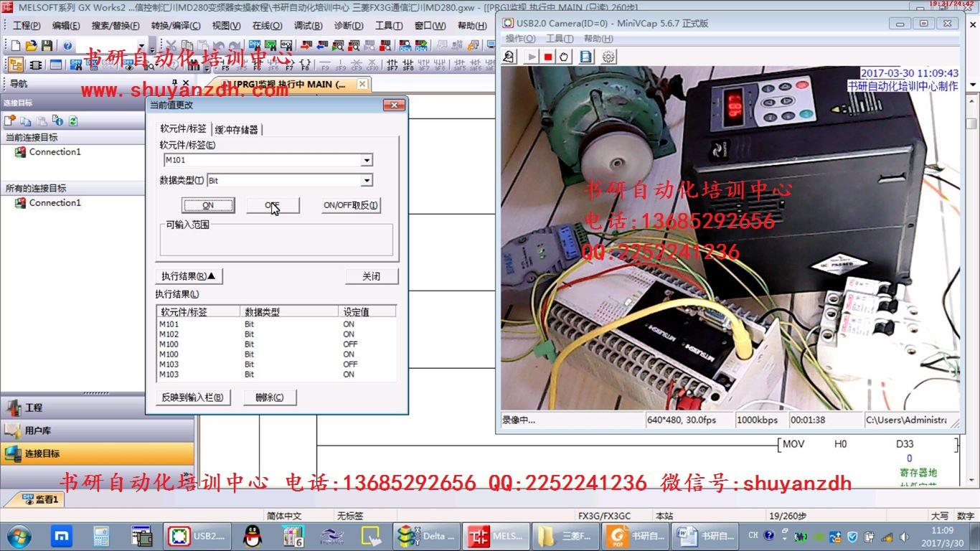Open the 在线(O) menu
980x551 pixels.
point(267,25)
